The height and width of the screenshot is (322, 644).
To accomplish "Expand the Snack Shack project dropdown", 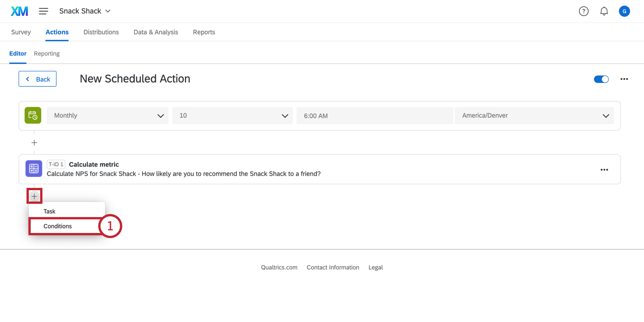I will pos(85,11).
